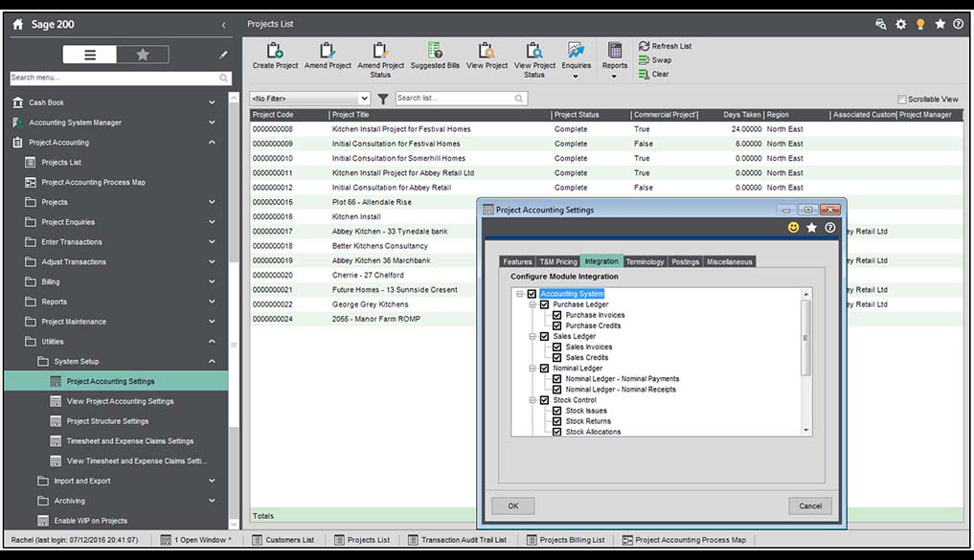
Task: Switch to the T&M Pricing tab
Action: click(557, 262)
